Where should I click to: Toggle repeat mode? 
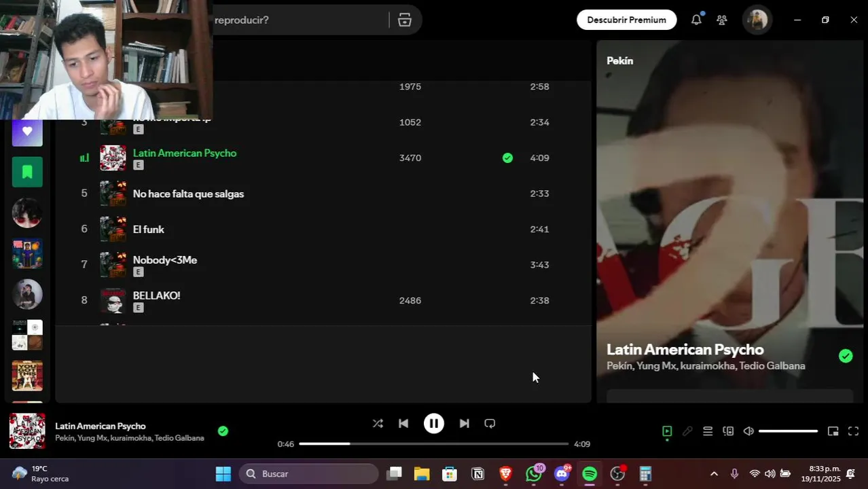point(490,423)
